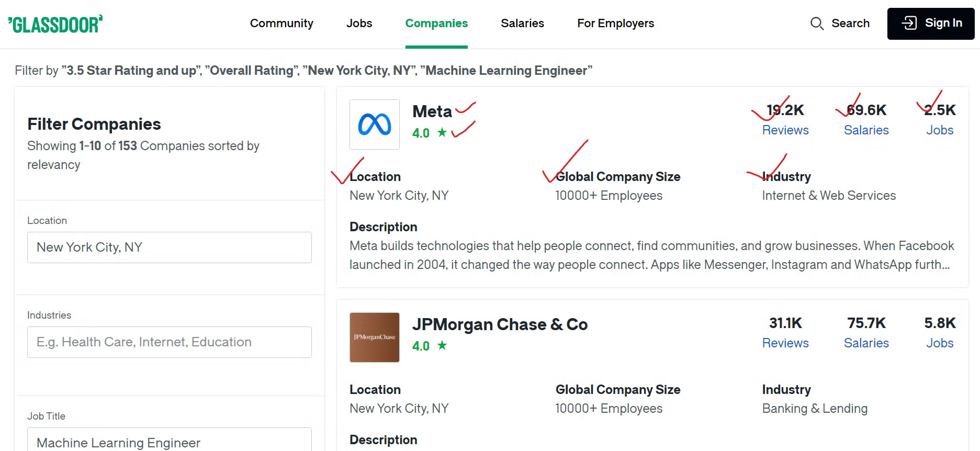Open Meta's 19.2K Reviews link
980x451 pixels.
click(x=785, y=130)
